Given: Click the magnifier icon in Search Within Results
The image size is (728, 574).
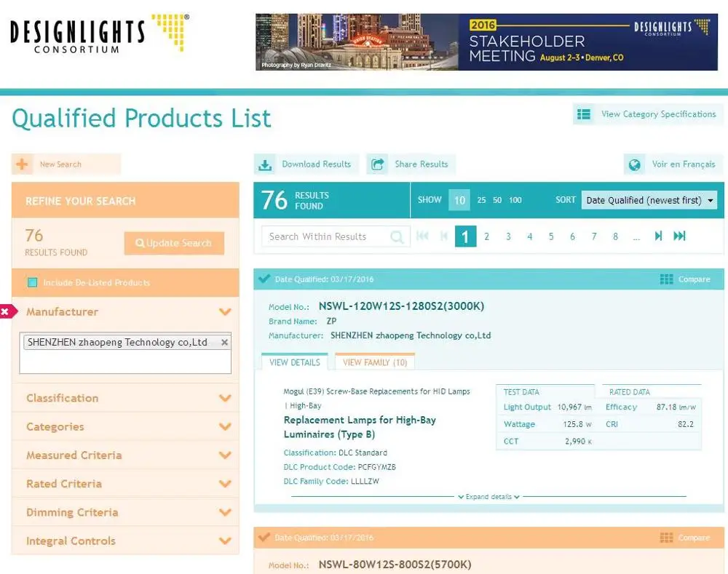Looking at the screenshot, I should pos(397,237).
